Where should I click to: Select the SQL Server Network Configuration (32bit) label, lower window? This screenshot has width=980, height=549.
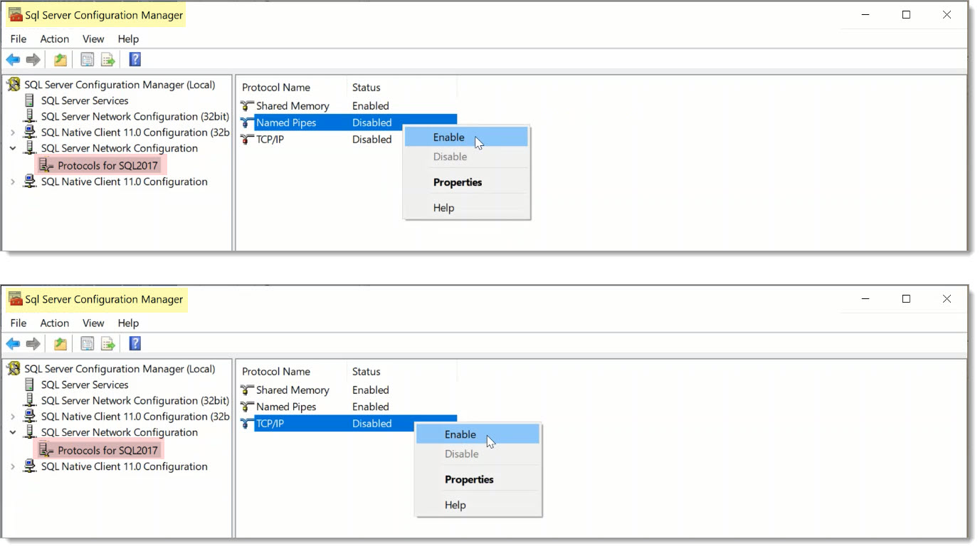click(135, 401)
